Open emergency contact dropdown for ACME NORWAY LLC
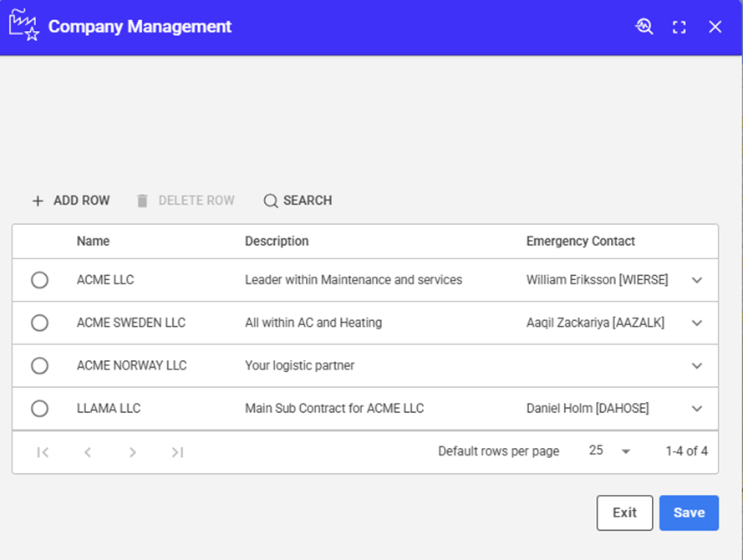The width and height of the screenshot is (743, 560). [x=697, y=366]
